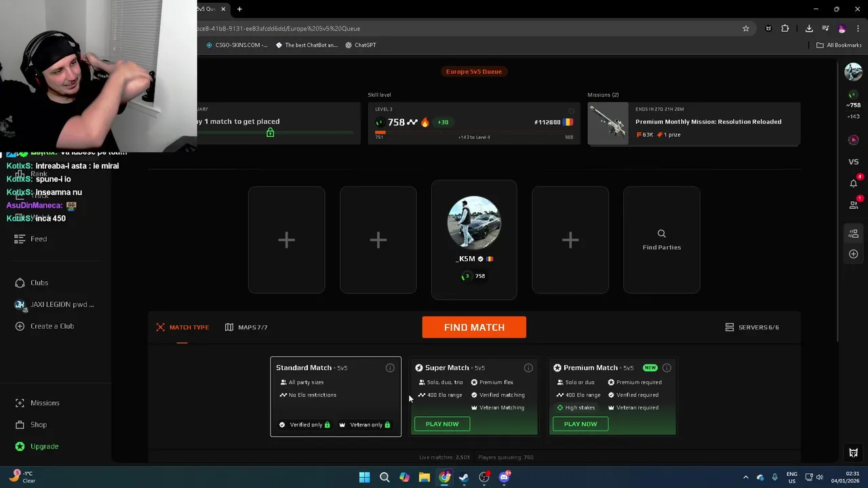
Task: Click the orange FIND MATCH button
Action: [474, 327]
